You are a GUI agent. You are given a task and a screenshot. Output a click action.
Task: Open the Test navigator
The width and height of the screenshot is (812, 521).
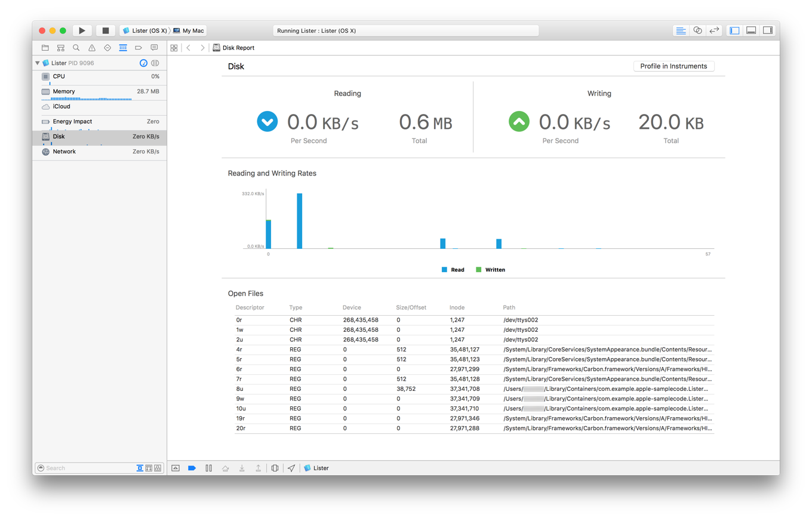click(x=107, y=48)
